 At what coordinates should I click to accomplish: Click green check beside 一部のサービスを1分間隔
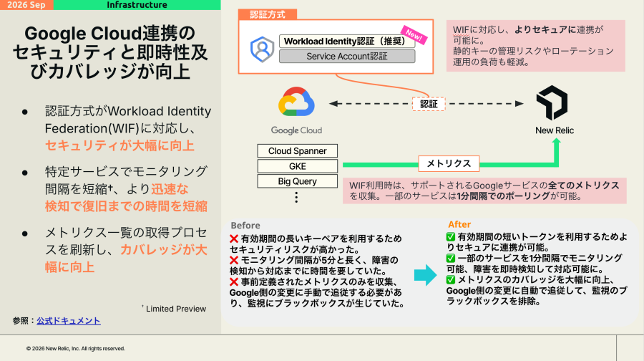coord(451,258)
